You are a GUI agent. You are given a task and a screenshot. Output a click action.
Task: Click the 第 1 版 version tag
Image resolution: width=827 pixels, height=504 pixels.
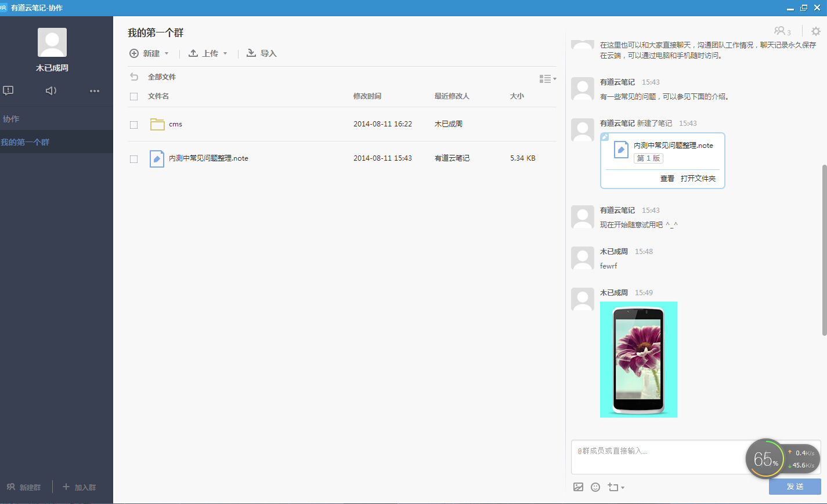pos(648,158)
